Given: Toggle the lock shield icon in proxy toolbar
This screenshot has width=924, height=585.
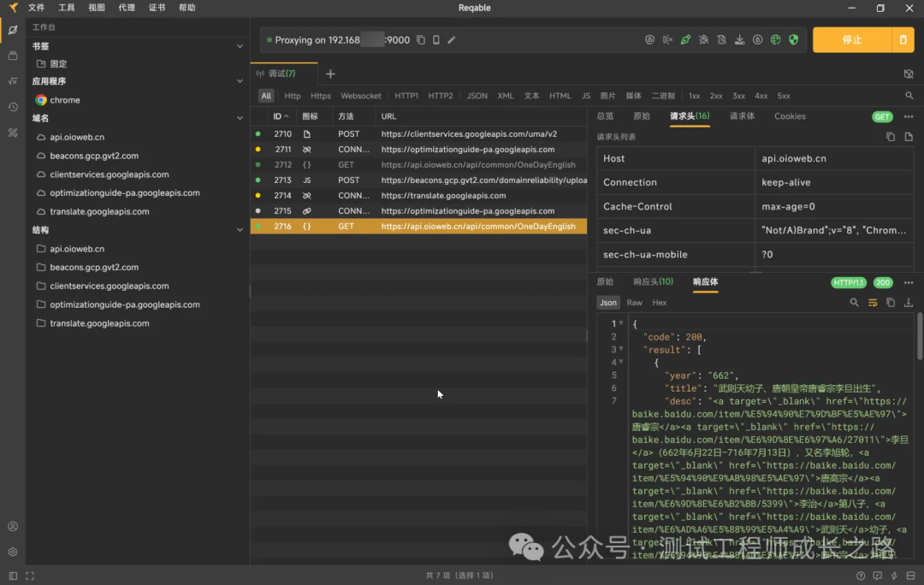Looking at the screenshot, I should point(649,40).
